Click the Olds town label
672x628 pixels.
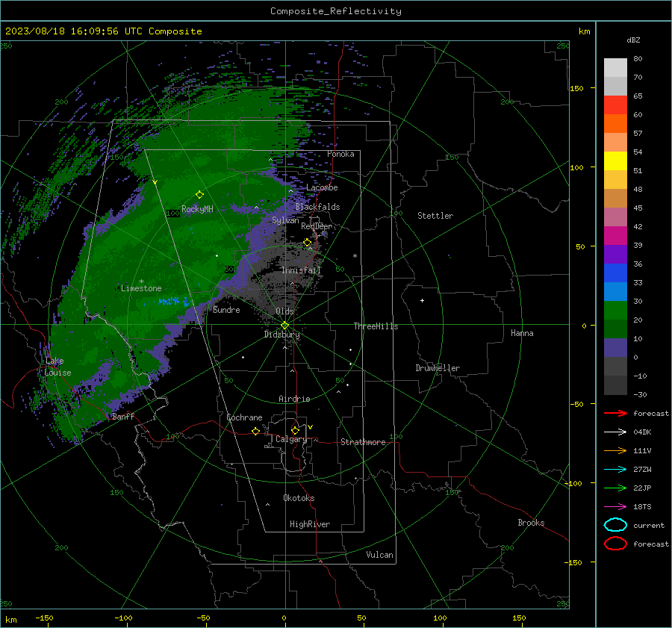pos(284,311)
